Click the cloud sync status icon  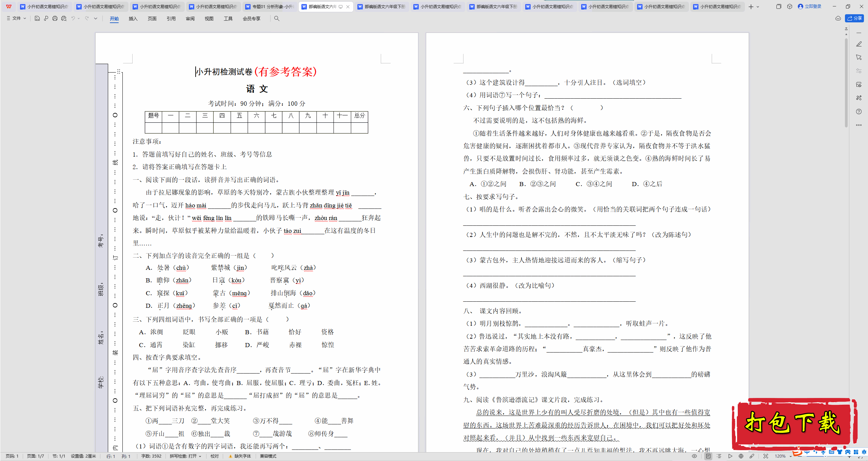pos(838,18)
